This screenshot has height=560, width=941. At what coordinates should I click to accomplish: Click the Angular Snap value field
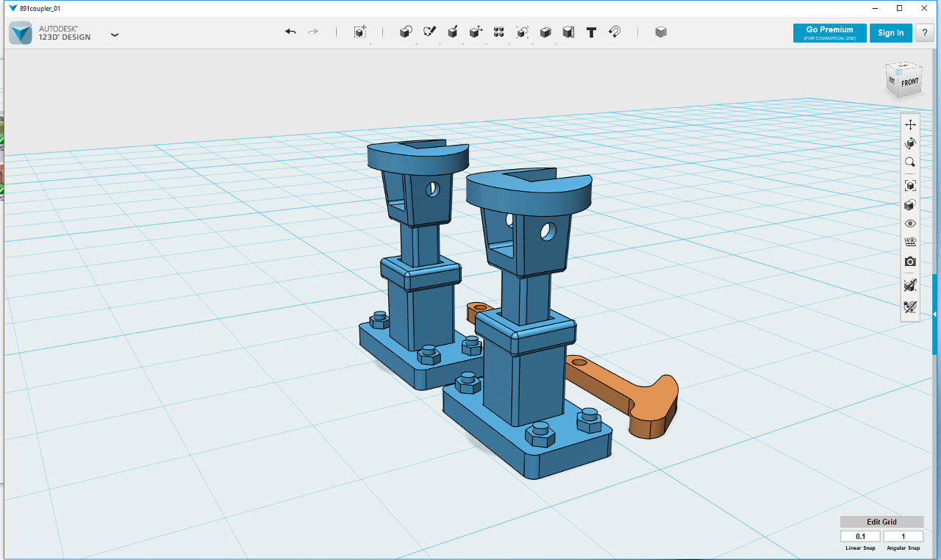click(x=904, y=536)
